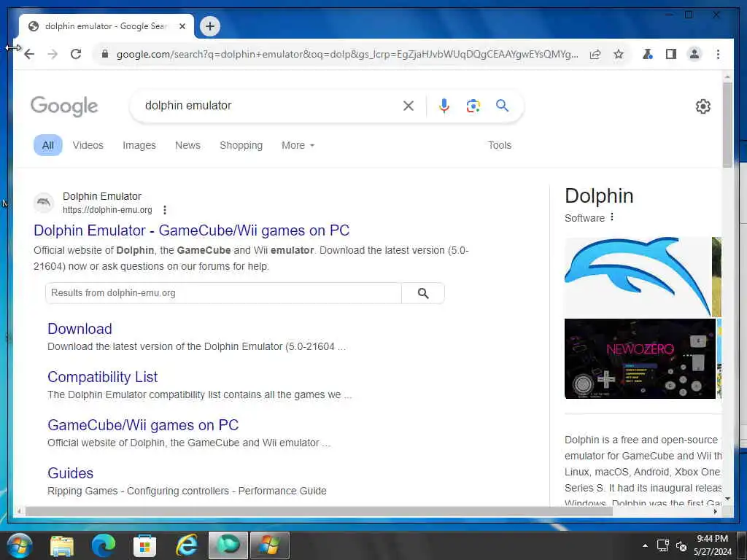Open Chrome three-dot menu
Screen dimensions: 747x560
[718, 54]
